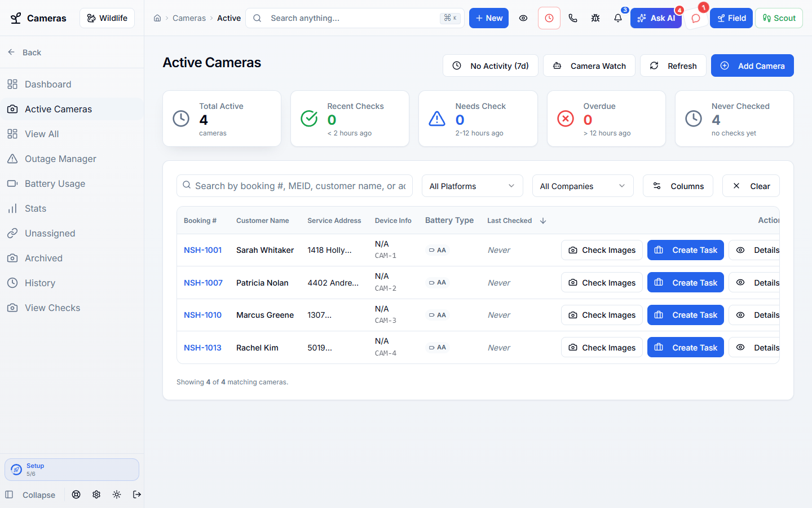The height and width of the screenshot is (508, 812).
Task: Focus the Search anything field
Action: [x=355, y=18]
